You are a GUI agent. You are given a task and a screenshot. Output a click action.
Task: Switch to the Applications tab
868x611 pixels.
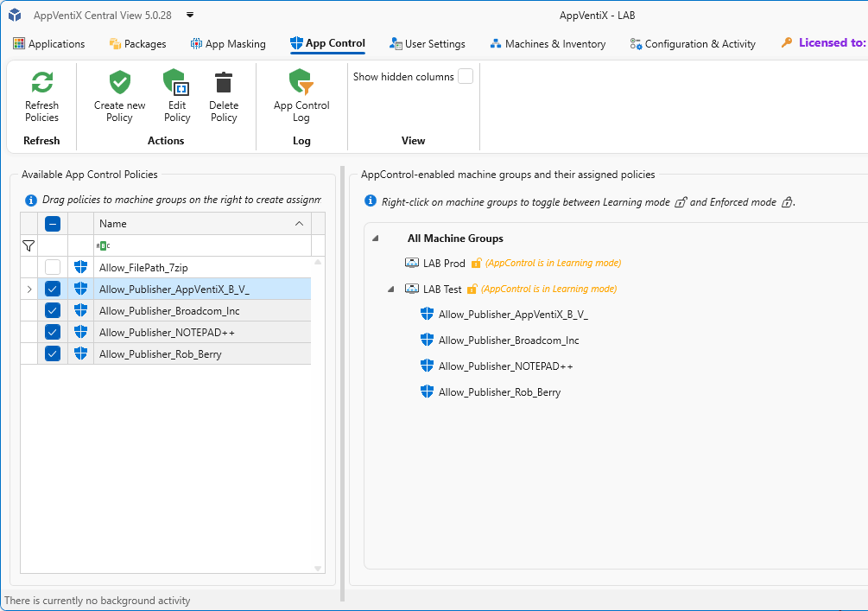pos(49,44)
